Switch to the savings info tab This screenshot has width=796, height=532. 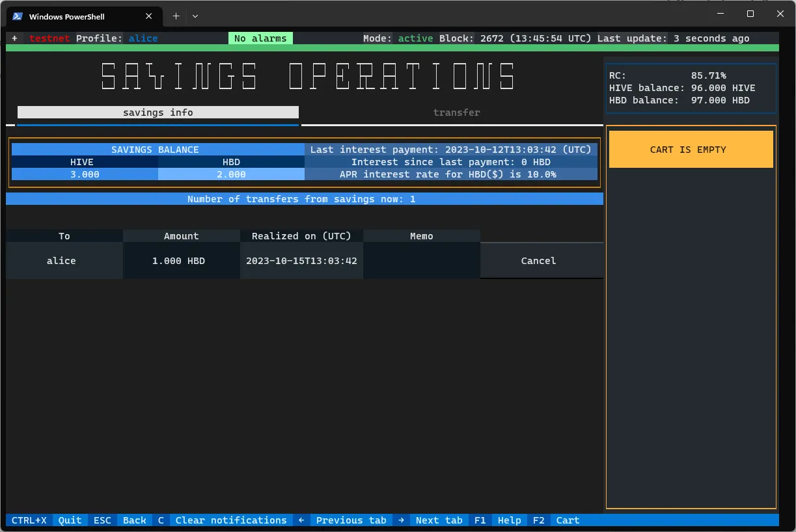click(x=158, y=113)
